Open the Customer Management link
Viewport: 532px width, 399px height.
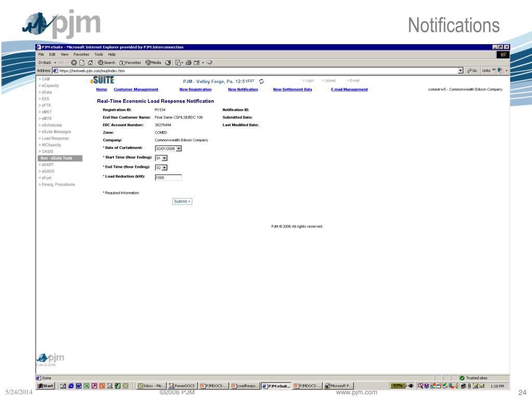click(136, 89)
